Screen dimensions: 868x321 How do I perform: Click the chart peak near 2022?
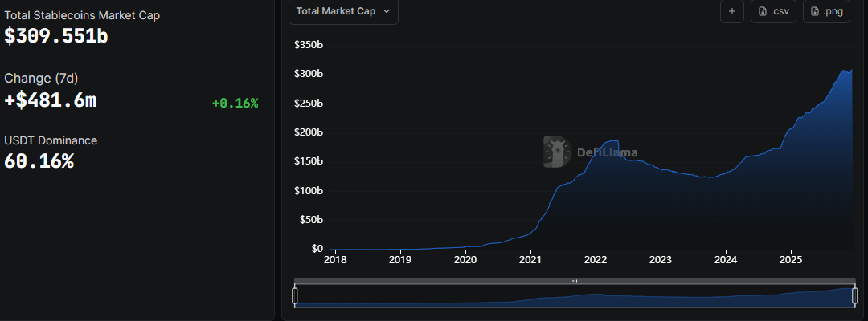pyautogui.click(x=613, y=140)
